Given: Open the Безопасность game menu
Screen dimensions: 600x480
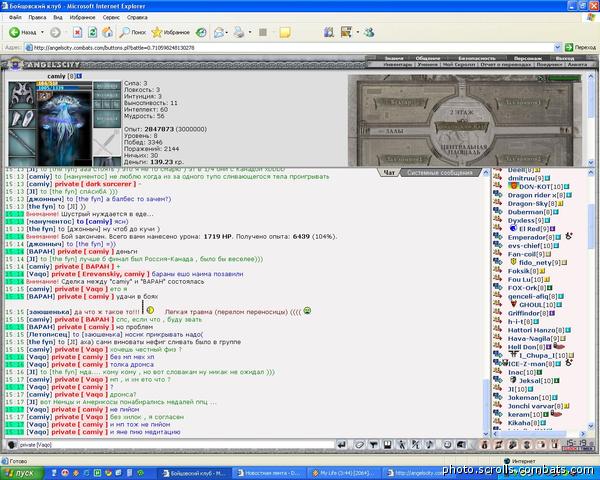Looking at the screenshot, I should (x=477, y=58).
